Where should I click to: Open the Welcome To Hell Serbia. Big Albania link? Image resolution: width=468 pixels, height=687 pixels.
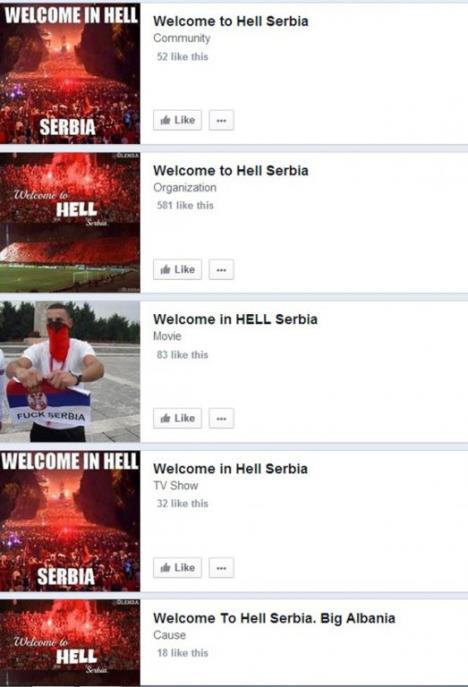click(274, 618)
